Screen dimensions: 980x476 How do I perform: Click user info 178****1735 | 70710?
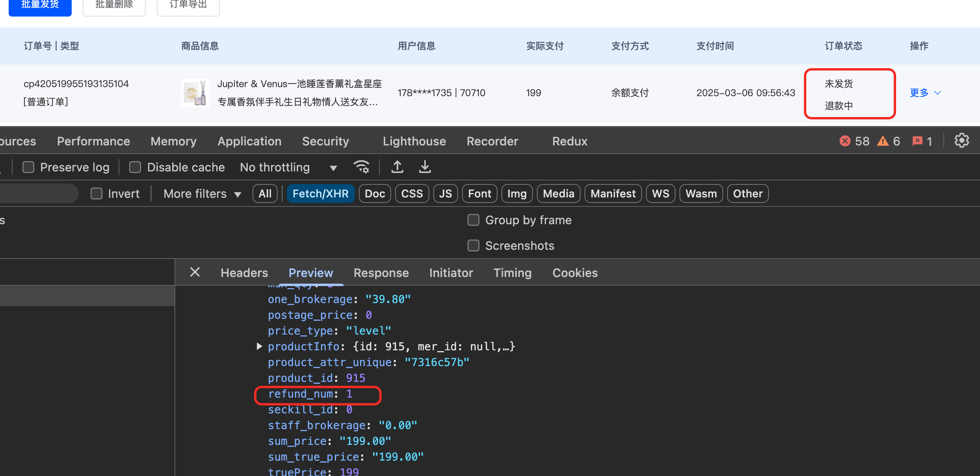point(442,93)
